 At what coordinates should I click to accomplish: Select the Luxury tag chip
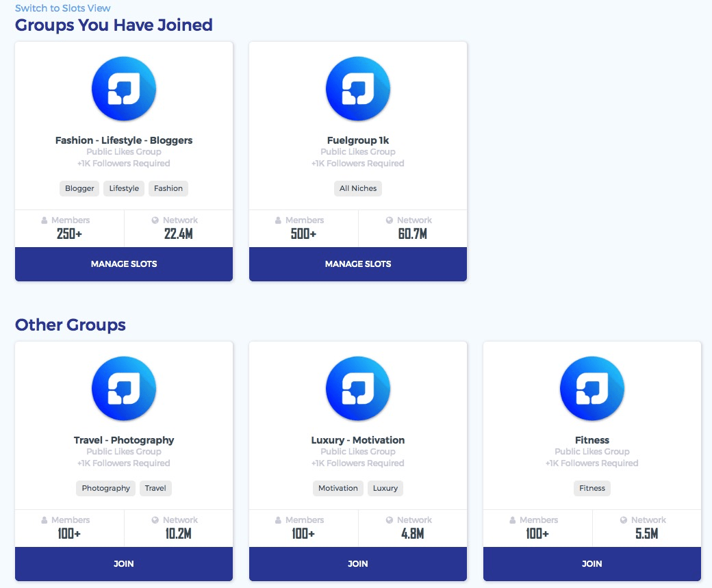tap(385, 488)
